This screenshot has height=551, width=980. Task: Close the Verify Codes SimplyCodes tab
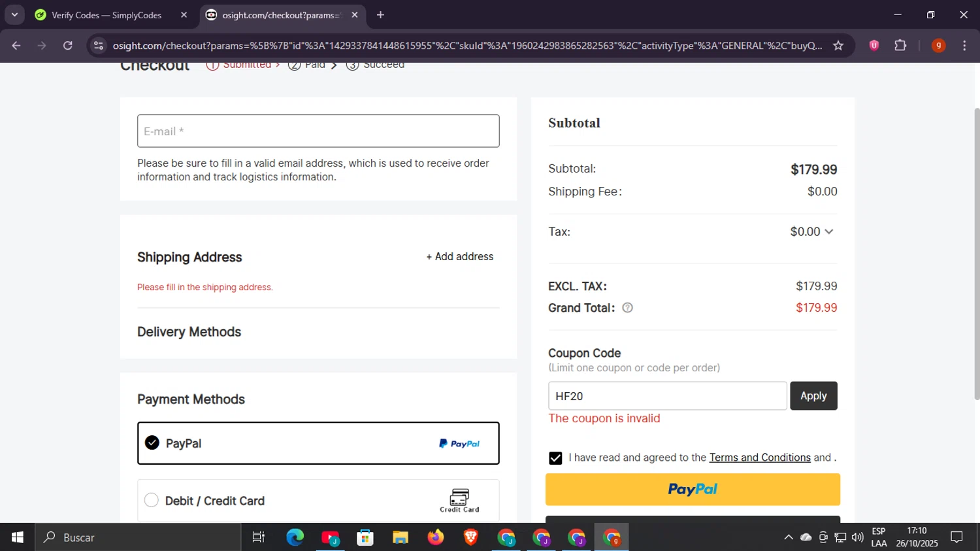click(184, 15)
